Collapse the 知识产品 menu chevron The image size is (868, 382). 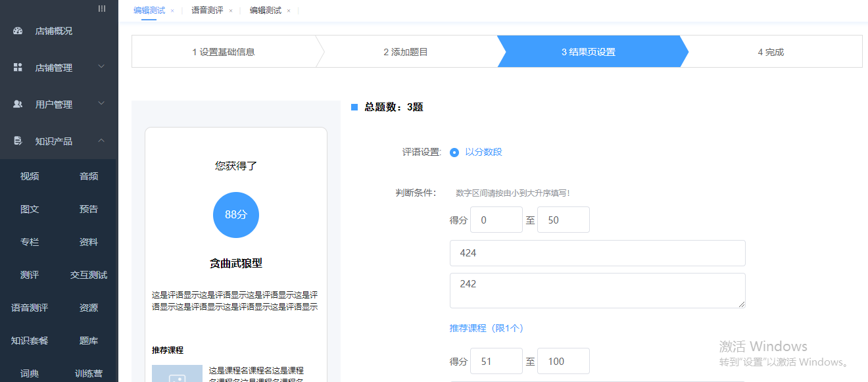(x=101, y=141)
